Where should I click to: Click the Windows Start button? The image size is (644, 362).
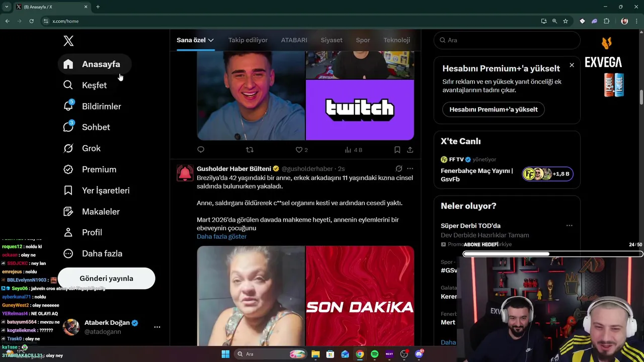225,354
